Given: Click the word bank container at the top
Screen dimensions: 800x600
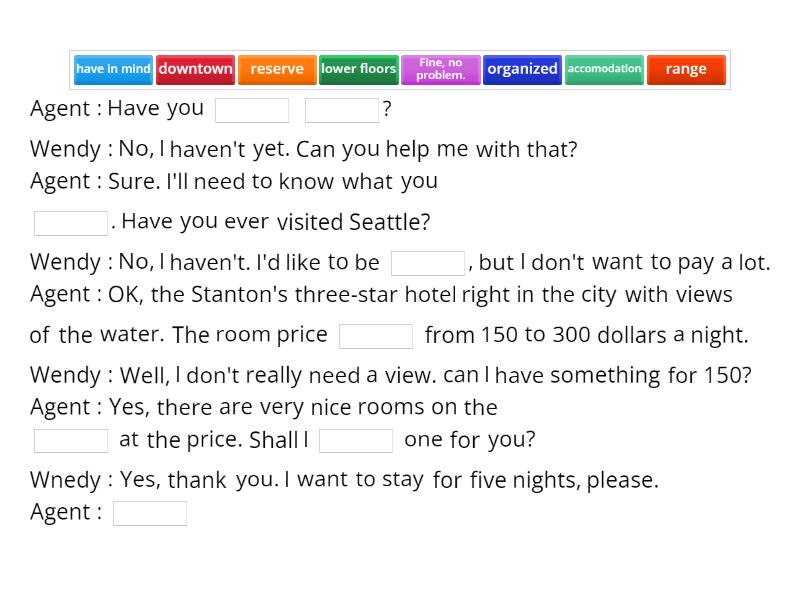Looking at the screenshot, I should click(400, 69).
